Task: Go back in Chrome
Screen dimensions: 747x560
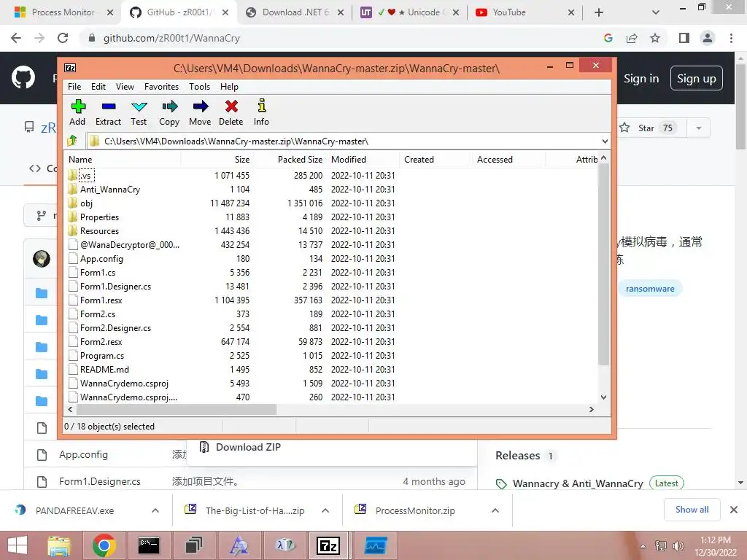Action: [16, 38]
